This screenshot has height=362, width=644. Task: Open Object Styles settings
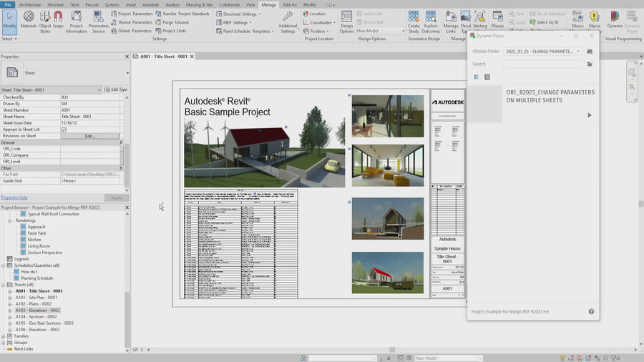coord(45,21)
